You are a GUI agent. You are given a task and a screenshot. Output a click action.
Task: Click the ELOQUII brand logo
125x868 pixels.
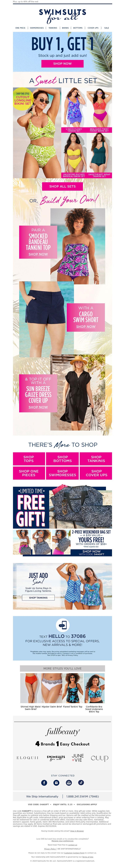(28, 758)
